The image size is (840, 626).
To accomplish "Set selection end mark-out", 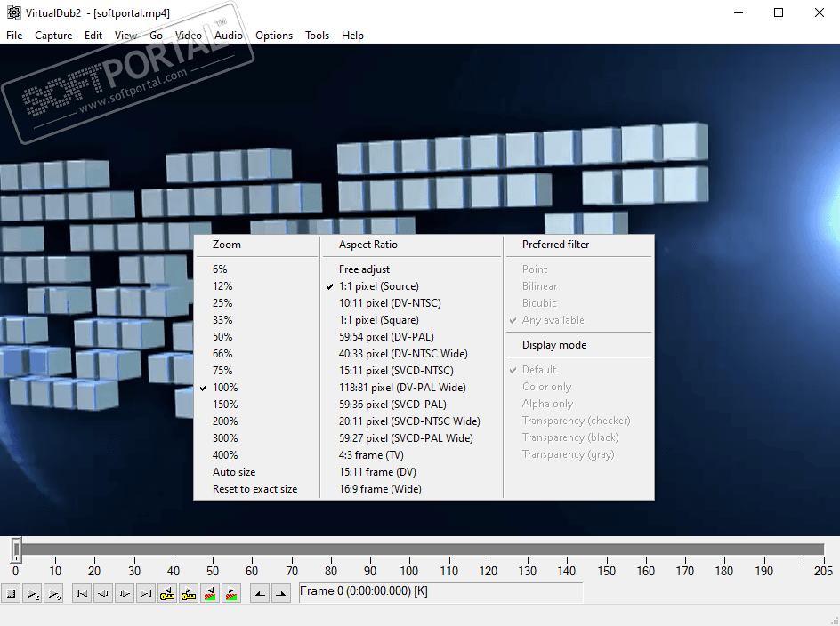I will tap(281, 593).
